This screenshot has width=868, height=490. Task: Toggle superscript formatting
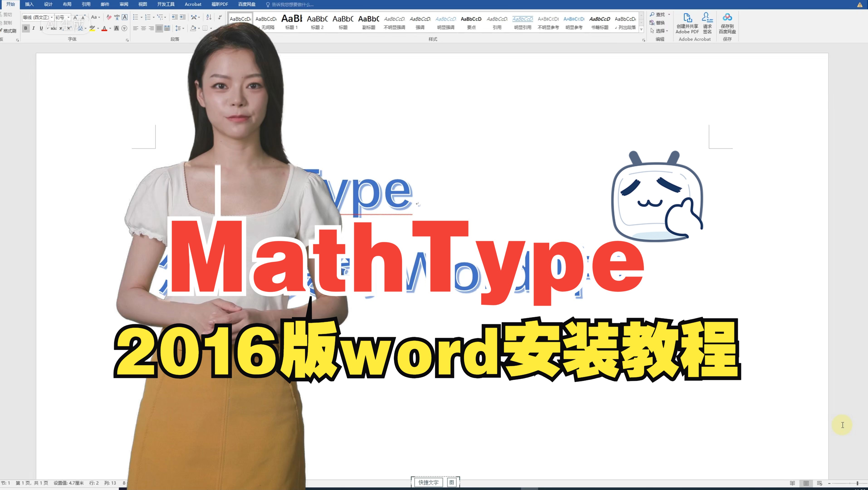[x=69, y=28]
